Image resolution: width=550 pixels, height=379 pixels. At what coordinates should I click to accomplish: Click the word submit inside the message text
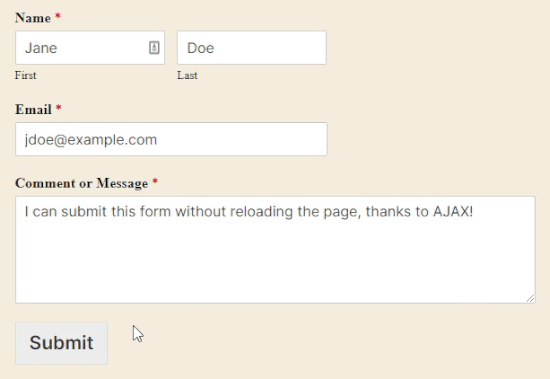click(84, 212)
